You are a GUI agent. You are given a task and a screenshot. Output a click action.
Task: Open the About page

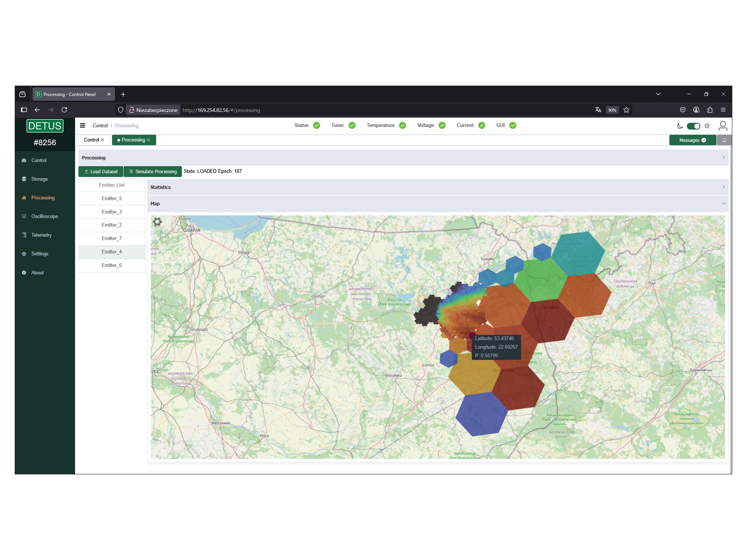37,273
